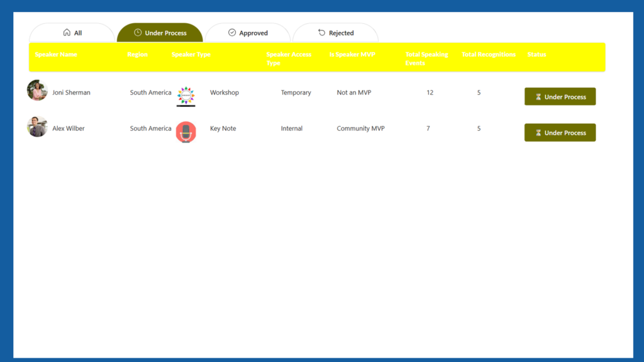Click the Total Recognitions column header
The width and height of the screenshot is (644, 362).
tap(489, 55)
